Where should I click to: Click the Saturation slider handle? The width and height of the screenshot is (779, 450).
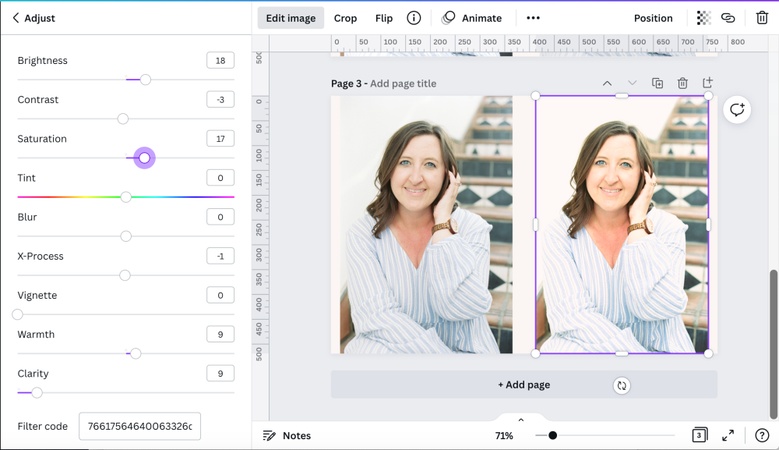point(144,158)
